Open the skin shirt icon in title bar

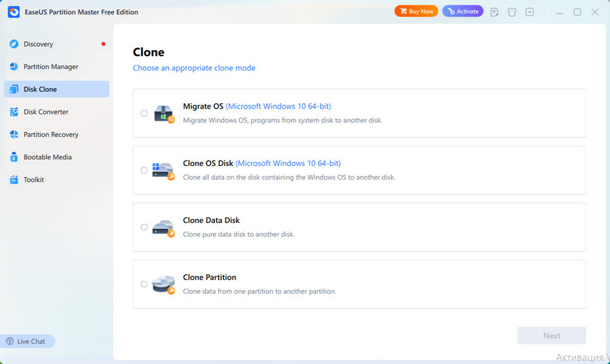pos(512,12)
